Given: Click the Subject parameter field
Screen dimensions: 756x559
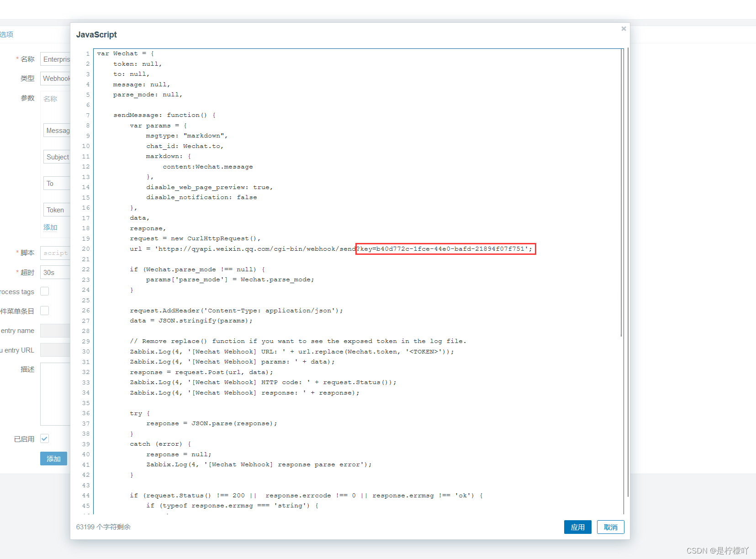Looking at the screenshot, I should (57, 157).
